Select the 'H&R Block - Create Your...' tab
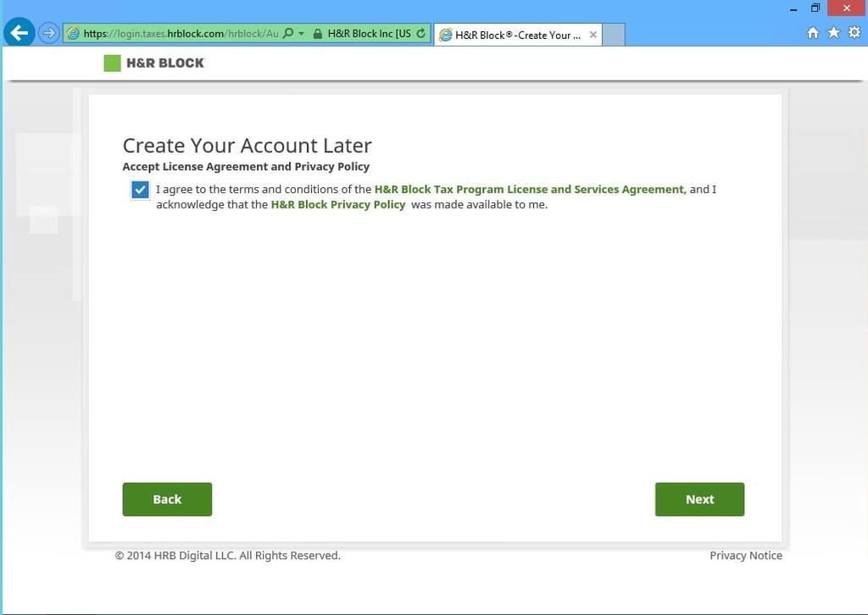868x615 pixels. pos(518,35)
